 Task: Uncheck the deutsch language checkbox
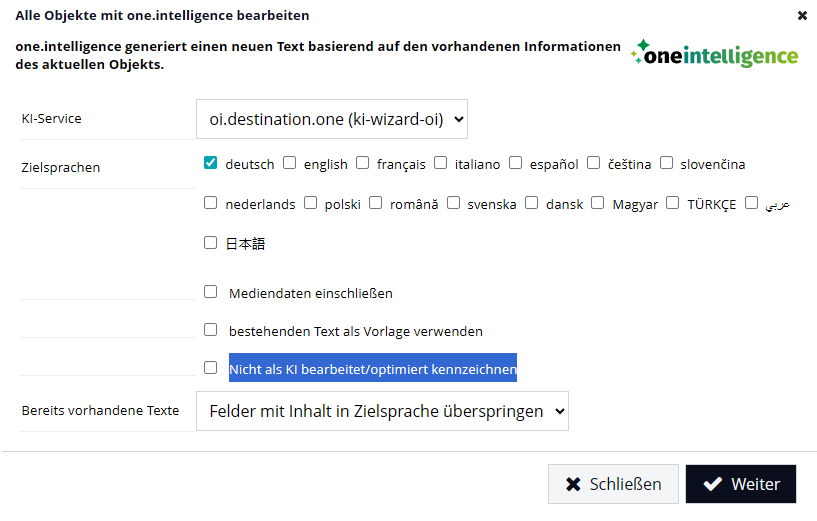coord(211,163)
